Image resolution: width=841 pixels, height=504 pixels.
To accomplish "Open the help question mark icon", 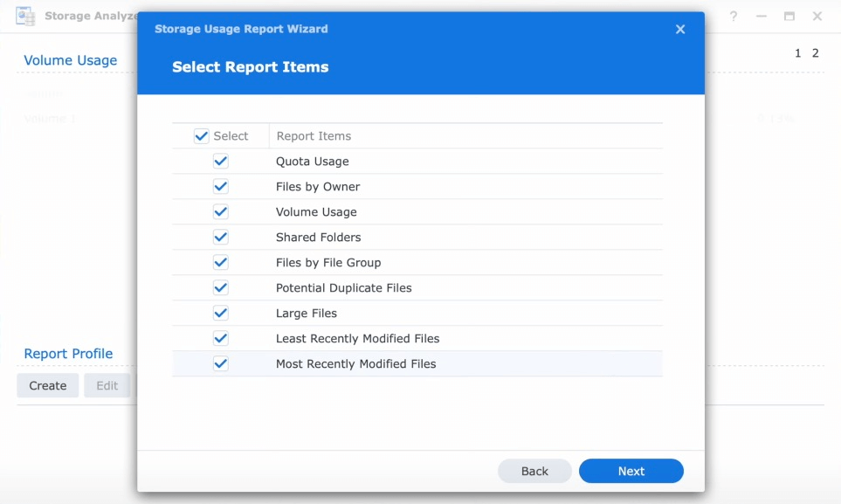I will [734, 16].
